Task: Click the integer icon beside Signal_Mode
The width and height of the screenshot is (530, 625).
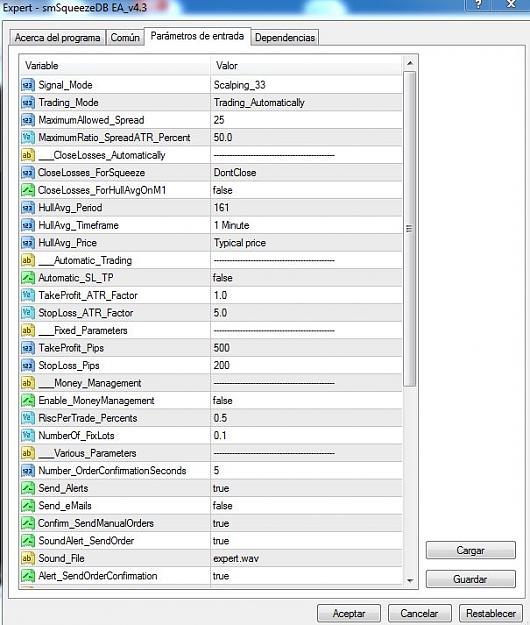Action: coord(28,85)
